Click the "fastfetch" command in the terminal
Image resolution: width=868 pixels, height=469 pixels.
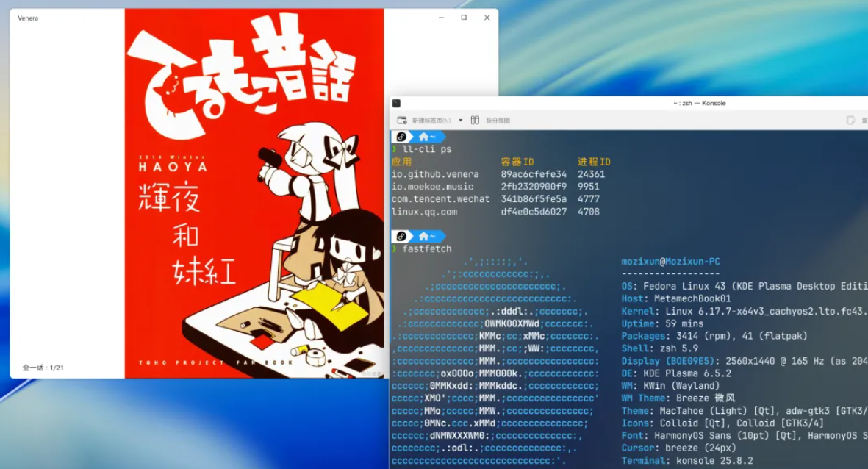(427, 249)
